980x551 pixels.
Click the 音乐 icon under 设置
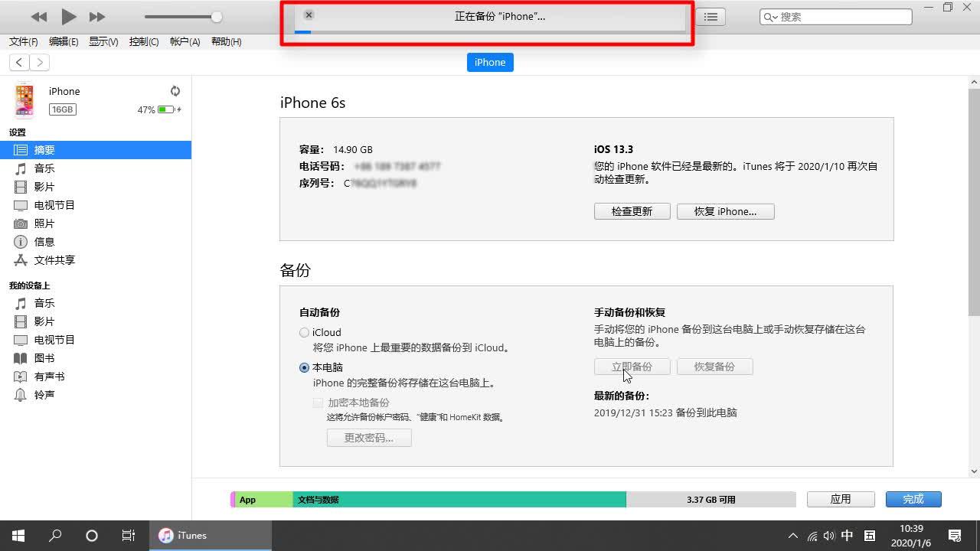pos(21,168)
